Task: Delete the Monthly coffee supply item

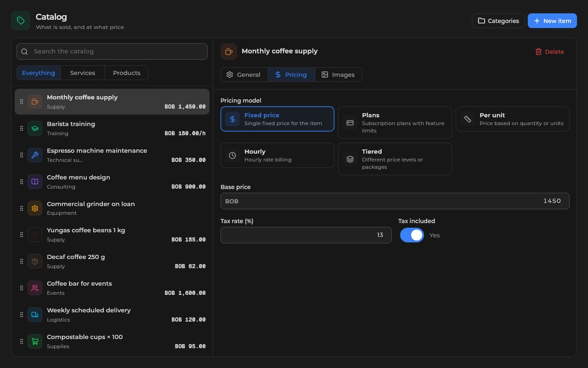Action: (549, 52)
